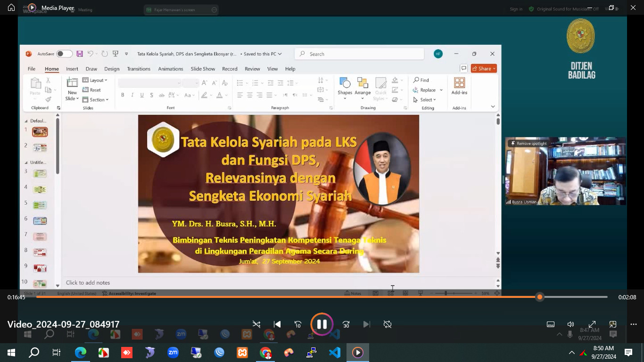
Task: Toggle shuffle mode in Media Player
Action: tap(256, 324)
